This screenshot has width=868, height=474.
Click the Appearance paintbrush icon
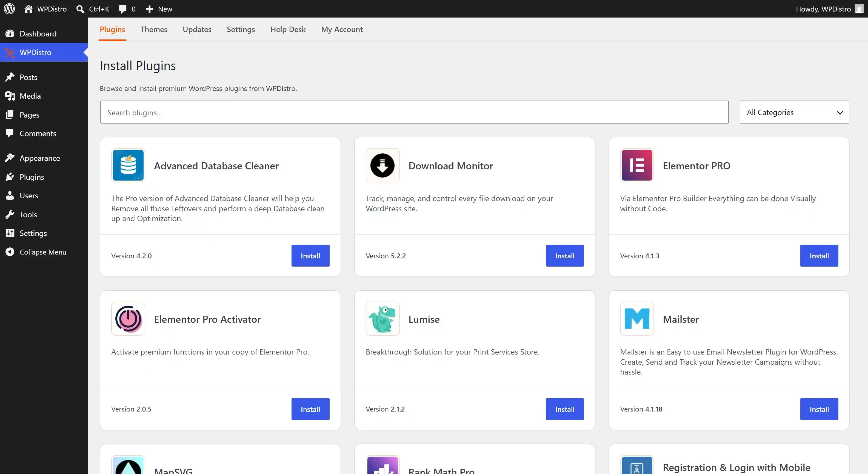(10, 158)
